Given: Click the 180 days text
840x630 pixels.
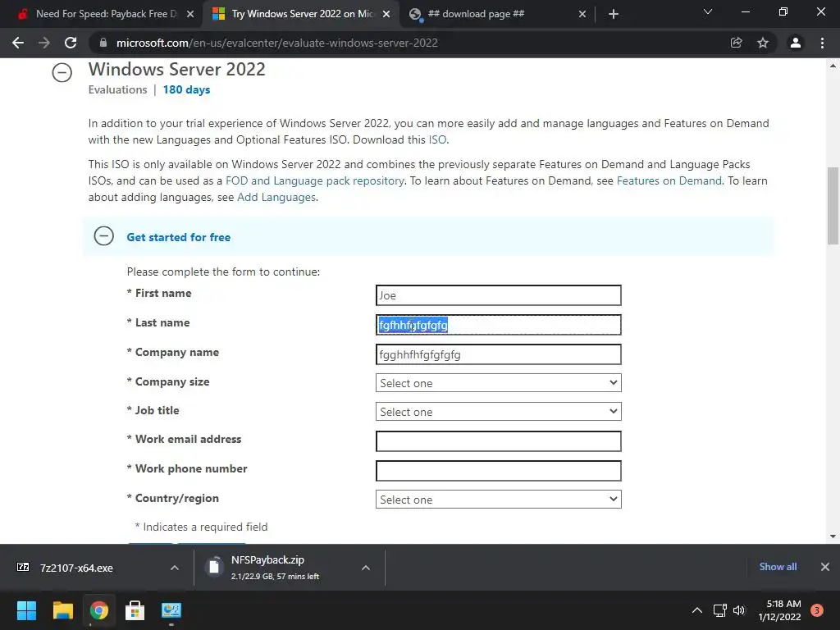Looking at the screenshot, I should (x=186, y=90).
